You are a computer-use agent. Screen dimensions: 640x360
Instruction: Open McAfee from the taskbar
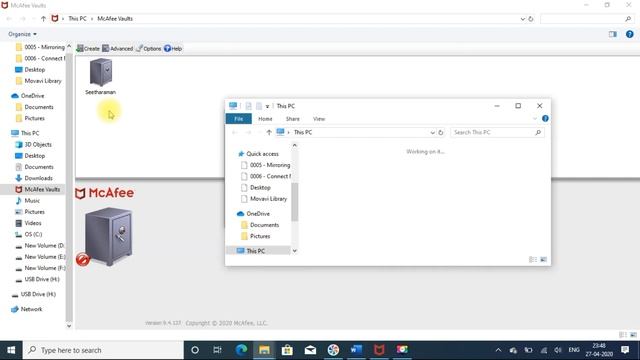point(379,350)
